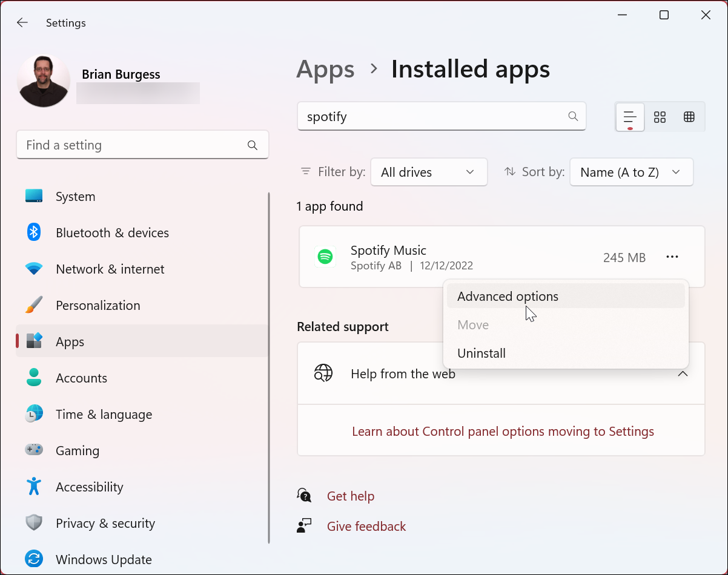This screenshot has height=575, width=728.
Task: Click the Apps icon in the sidebar
Action: pos(34,341)
